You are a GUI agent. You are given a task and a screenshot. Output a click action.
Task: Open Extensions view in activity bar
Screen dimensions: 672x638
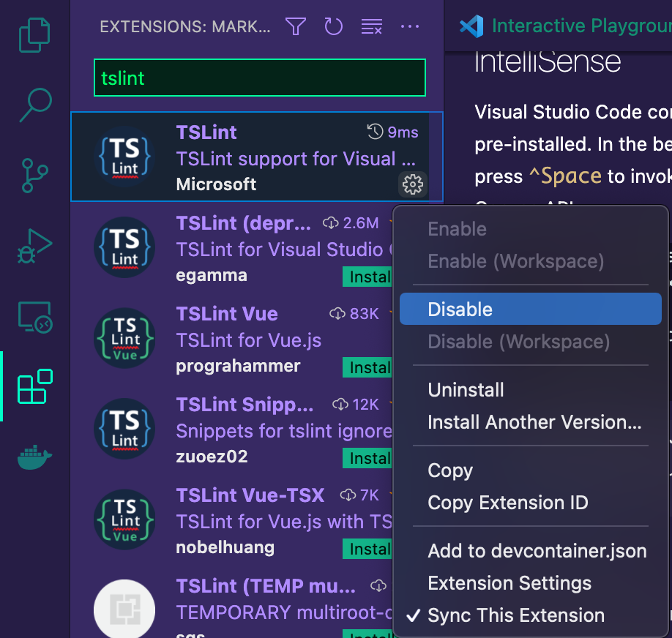tap(35, 386)
